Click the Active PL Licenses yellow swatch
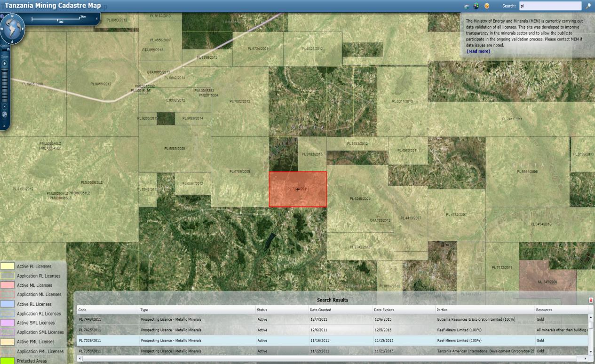The height and width of the screenshot is (364, 595). (x=7, y=267)
